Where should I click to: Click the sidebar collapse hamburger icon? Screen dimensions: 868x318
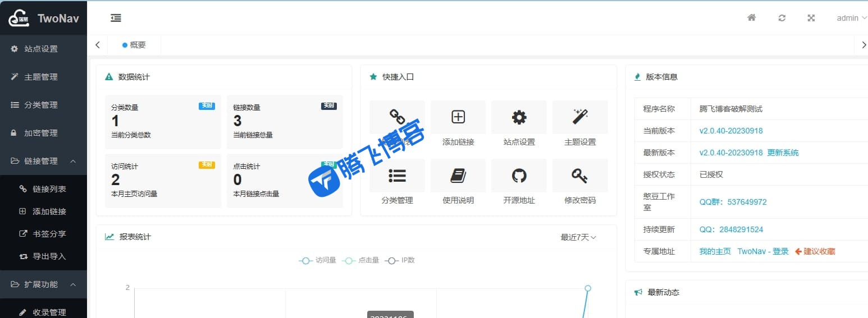[x=116, y=18]
